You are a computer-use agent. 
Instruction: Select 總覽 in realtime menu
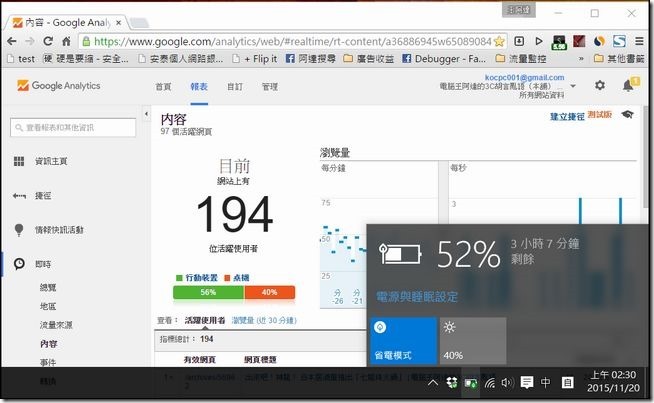tap(48, 287)
